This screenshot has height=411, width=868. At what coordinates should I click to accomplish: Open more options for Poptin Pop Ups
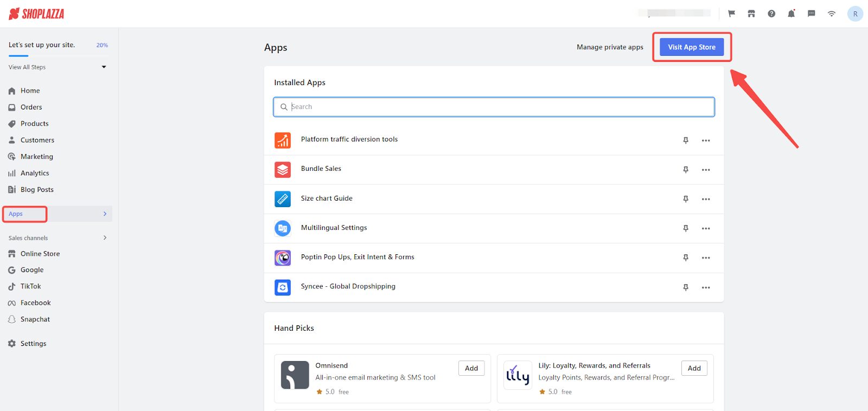706,258
